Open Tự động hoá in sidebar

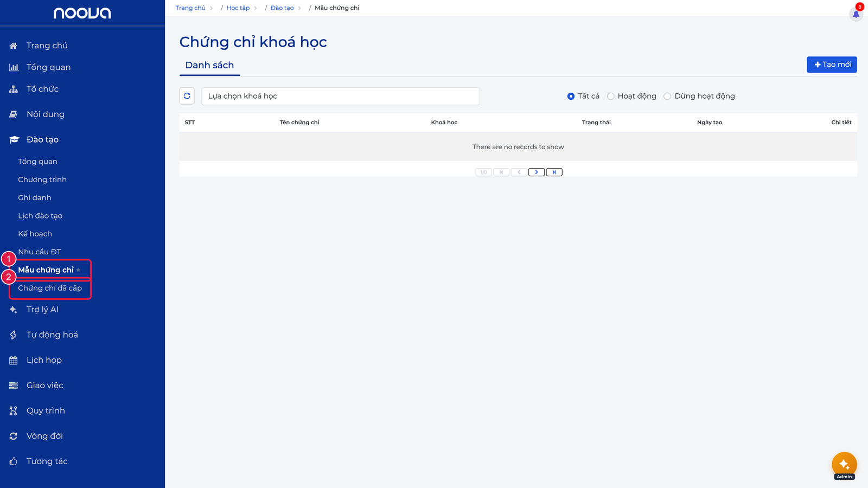coord(52,335)
